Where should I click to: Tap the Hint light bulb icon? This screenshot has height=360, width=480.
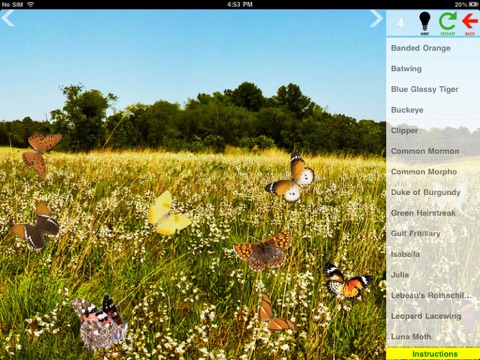click(x=425, y=23)
